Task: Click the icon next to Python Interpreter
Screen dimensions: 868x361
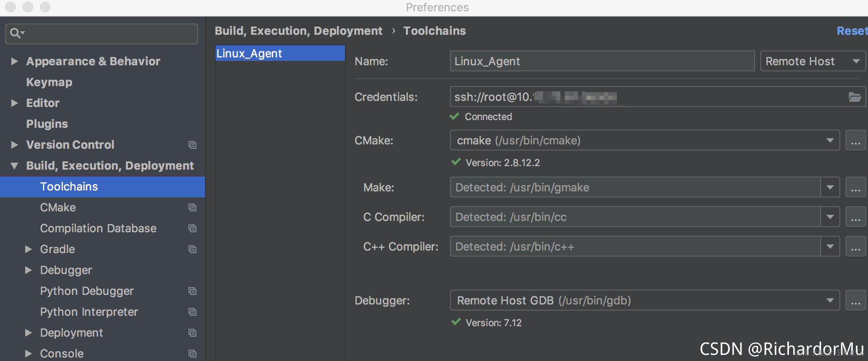Action: 192,312
